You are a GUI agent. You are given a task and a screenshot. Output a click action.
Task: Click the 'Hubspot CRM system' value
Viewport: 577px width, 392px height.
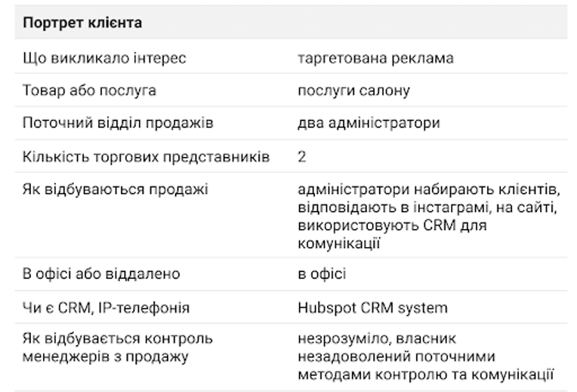(x=372, y=307)
